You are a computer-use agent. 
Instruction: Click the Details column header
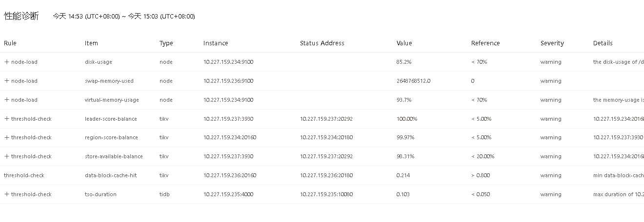(603, 43)
